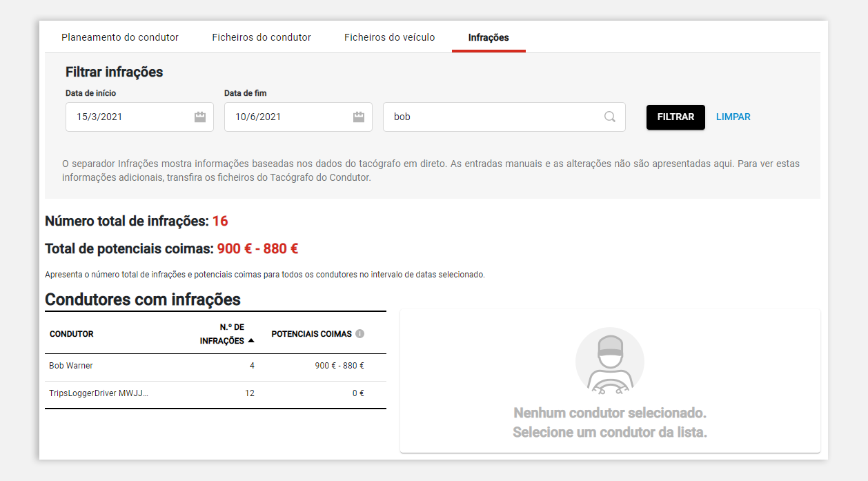The image size is (868, 481).
Task: Click the total infractions value 16
Action: (220, 222)
